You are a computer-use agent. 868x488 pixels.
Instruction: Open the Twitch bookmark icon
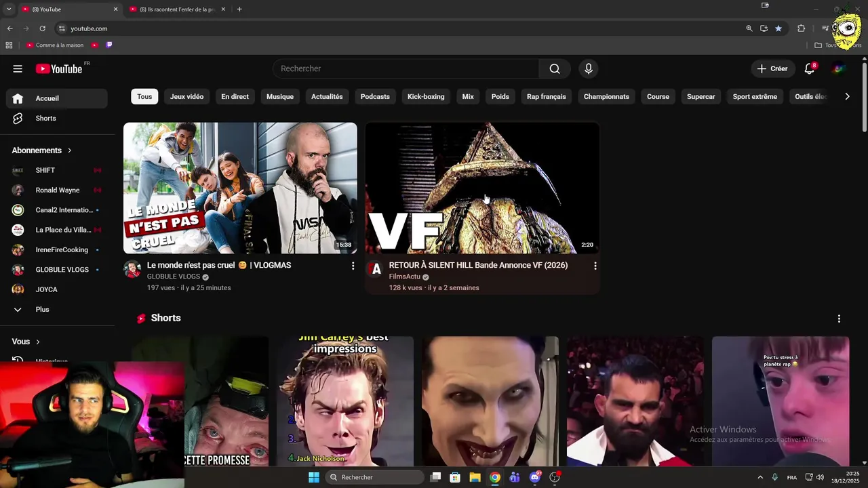pyautogui.click(x=109, y=45)
